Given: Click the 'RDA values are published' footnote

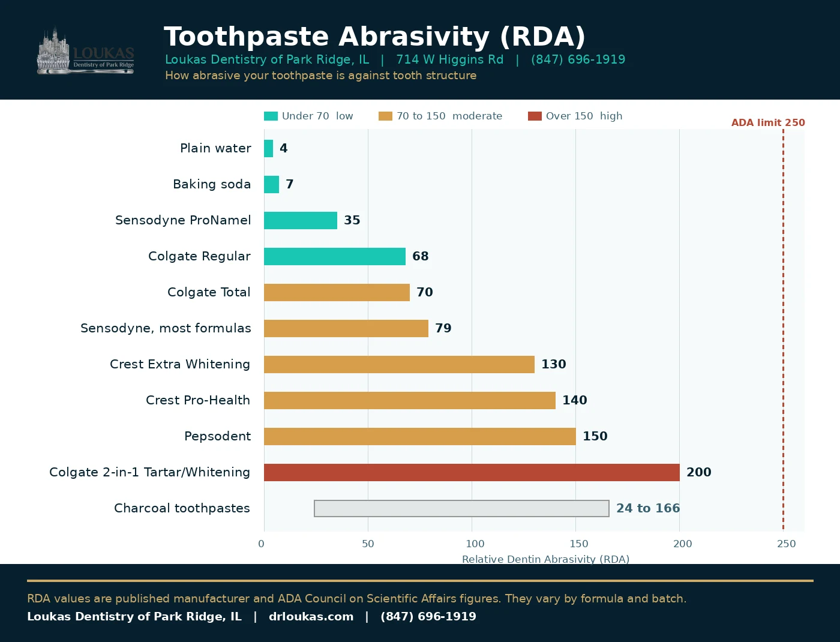Looking at the screenshot, I should [x=357, y=599].
